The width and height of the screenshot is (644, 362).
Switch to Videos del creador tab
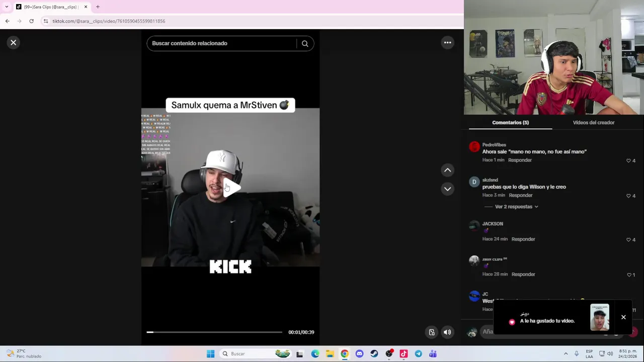point(593,123)
